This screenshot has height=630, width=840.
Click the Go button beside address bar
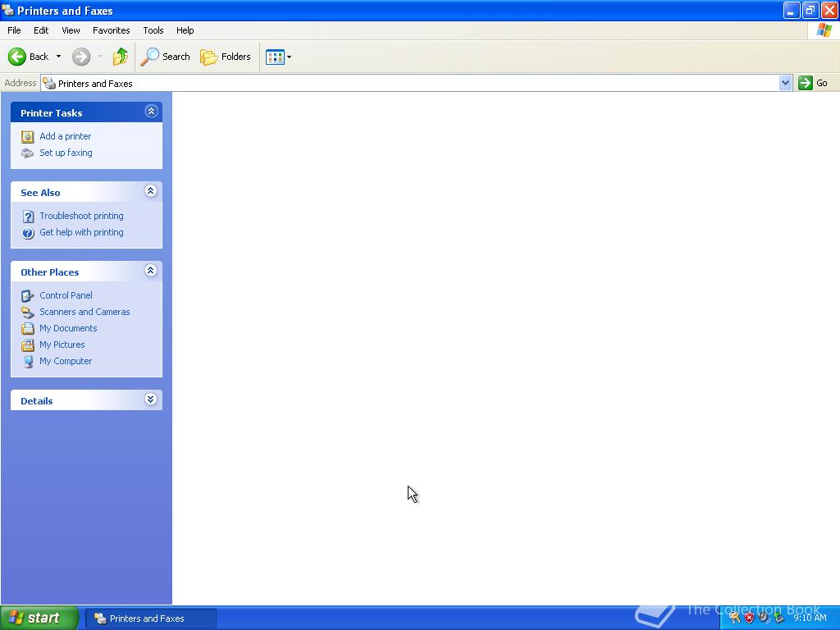[x=813, y=83]
